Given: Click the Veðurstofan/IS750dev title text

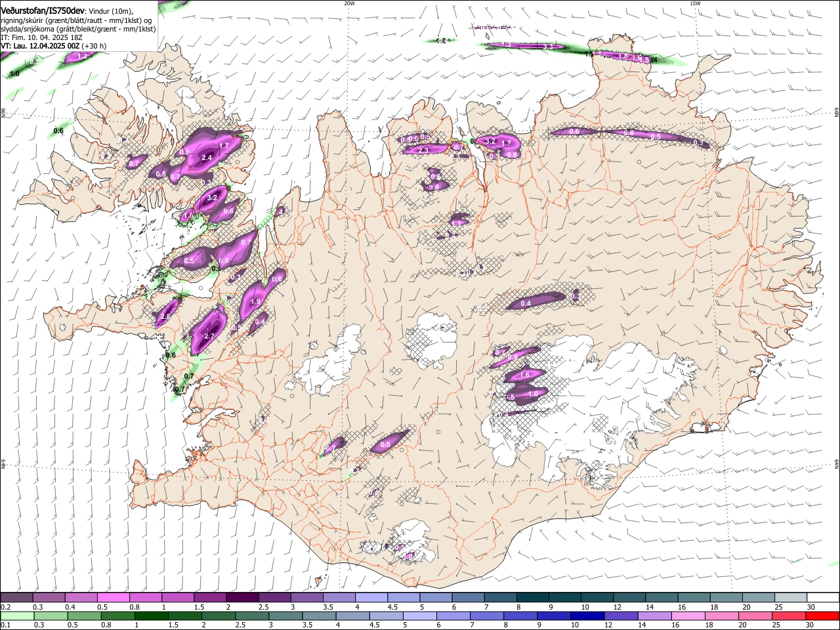Looking at the screenshot, I should tap(42, 10).
